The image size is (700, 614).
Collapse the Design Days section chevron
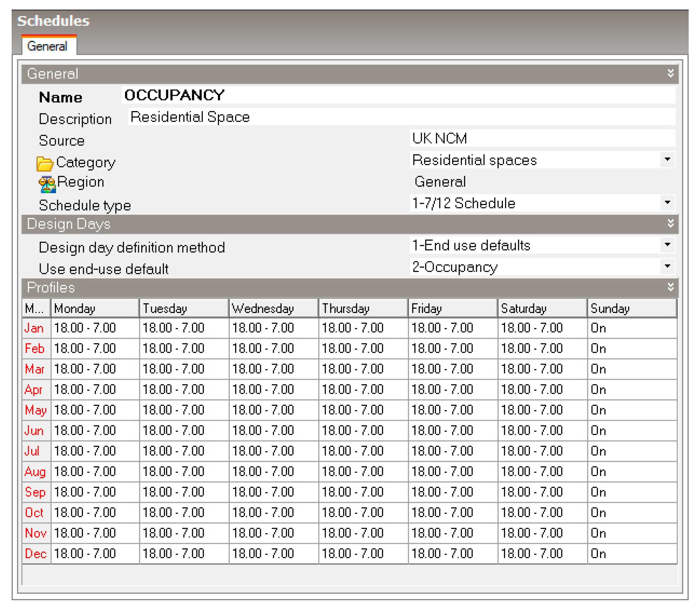coord(670,223)
